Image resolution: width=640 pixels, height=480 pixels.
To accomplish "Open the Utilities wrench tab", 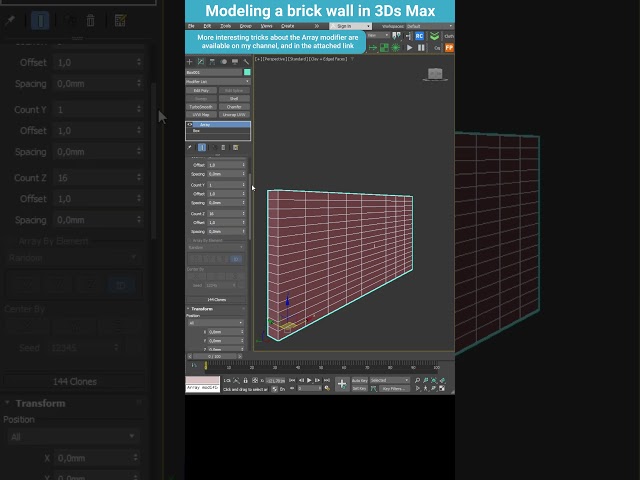I will (x=246, y=62).
